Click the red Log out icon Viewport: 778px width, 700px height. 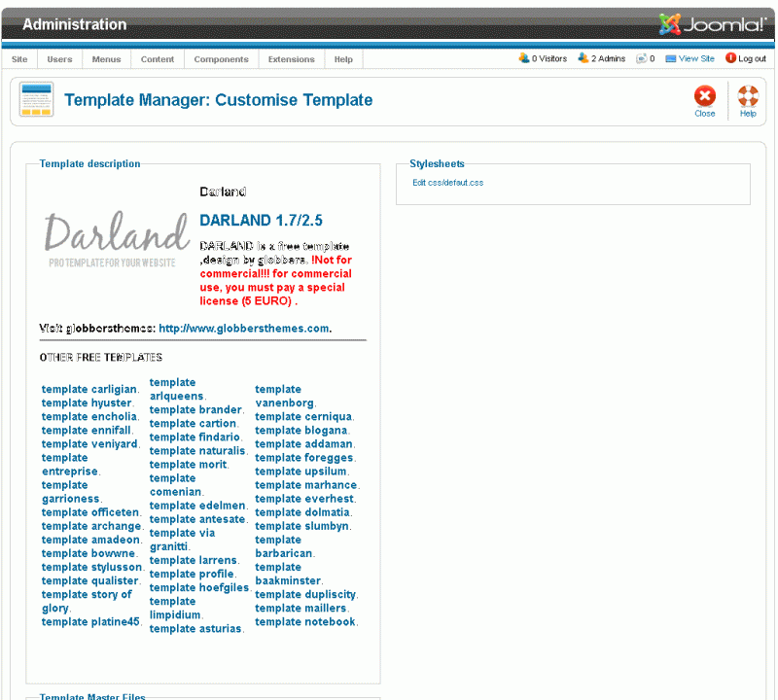(731, 58)
